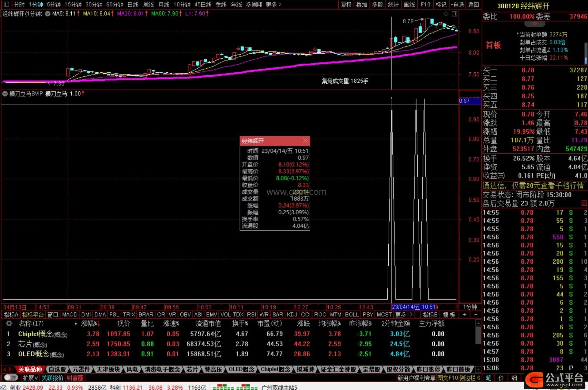
Task: Click the 300120 经纬辉开 stock title
Action: 523,6
